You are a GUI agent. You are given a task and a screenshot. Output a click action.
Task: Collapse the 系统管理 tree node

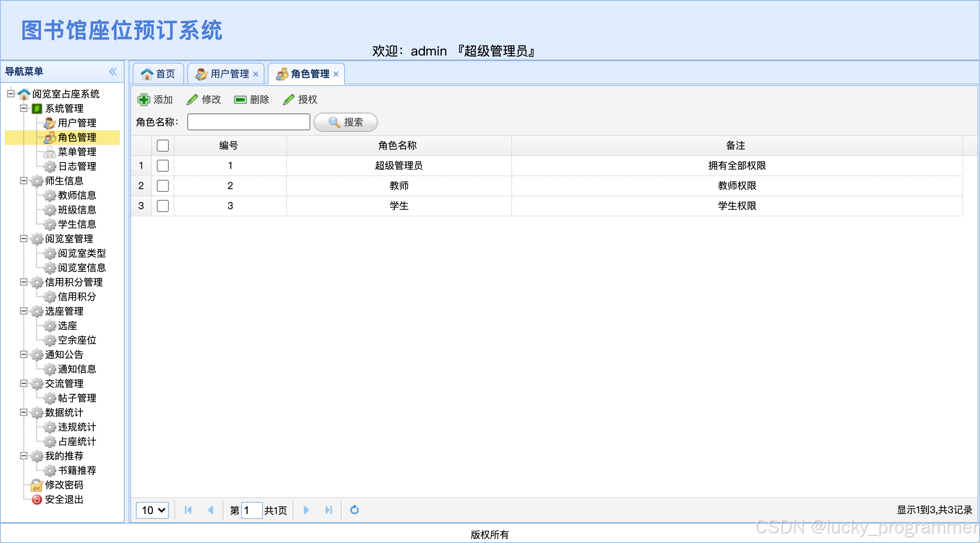point(24,108)
